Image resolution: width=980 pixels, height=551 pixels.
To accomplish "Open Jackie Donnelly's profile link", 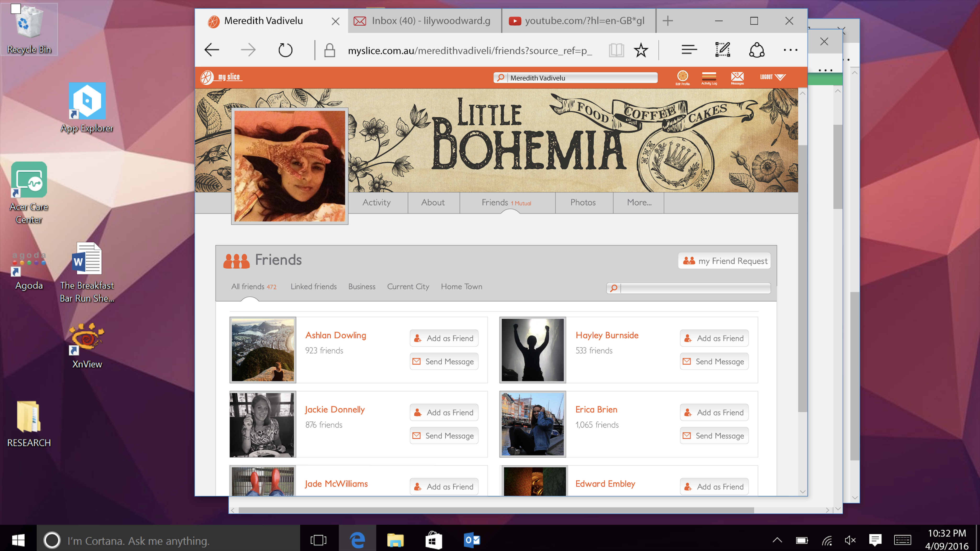I will pyautogui.click(x=335, y=409).
